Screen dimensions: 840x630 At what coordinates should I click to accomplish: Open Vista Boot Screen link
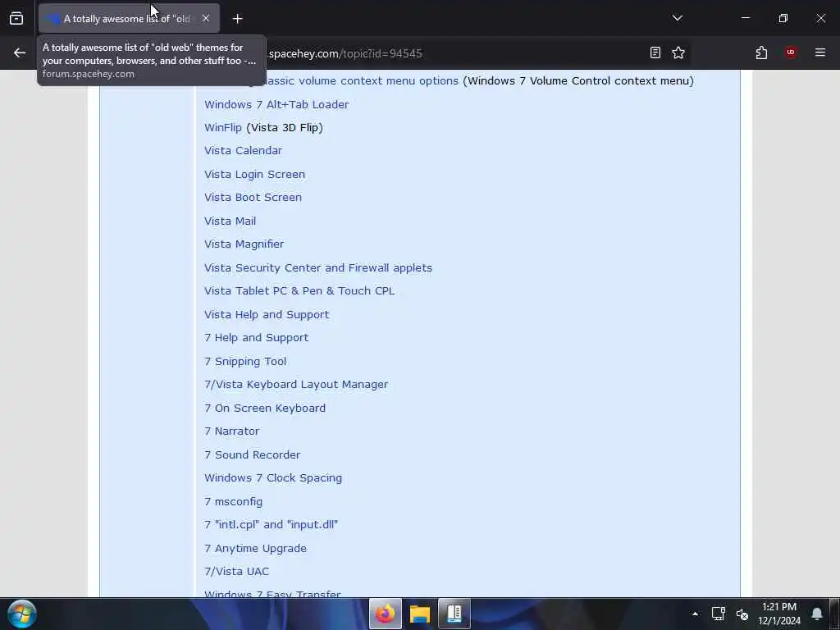253,197
